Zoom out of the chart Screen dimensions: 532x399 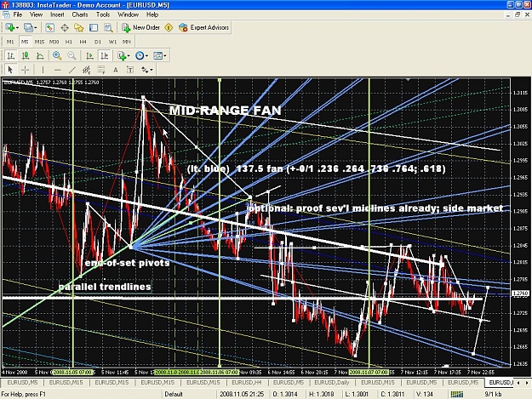coord(72,55)
